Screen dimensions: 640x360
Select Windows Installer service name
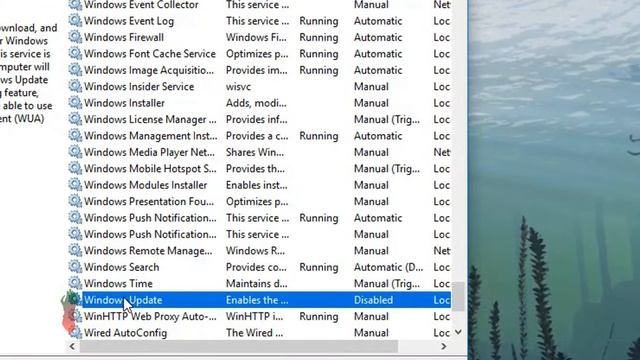tap(124, 103)
